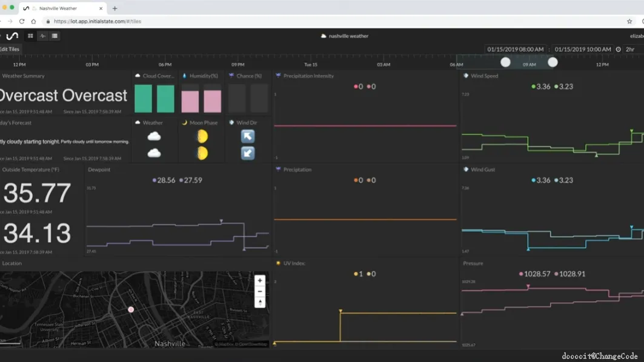Select the Cloud Cover tile title
The height and width of the screenshot is (362, 644).
(x=158, y=76)
